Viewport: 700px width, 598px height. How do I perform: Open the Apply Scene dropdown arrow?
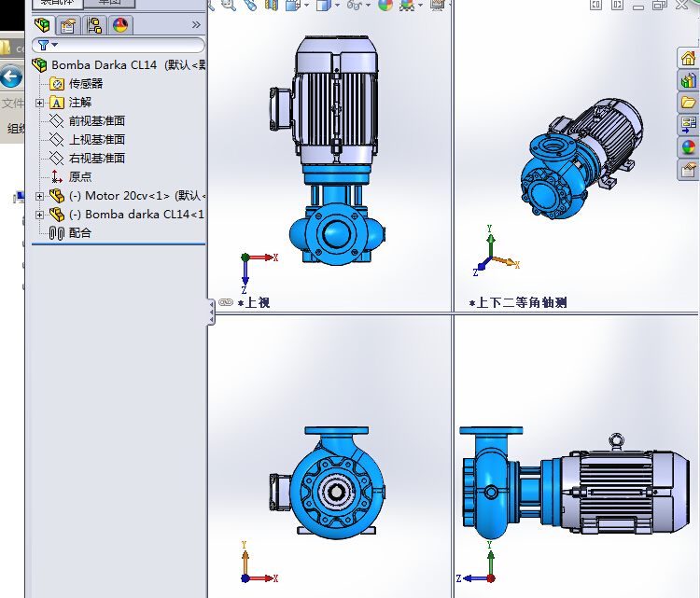pyautogui.click(x=420, y=6)
